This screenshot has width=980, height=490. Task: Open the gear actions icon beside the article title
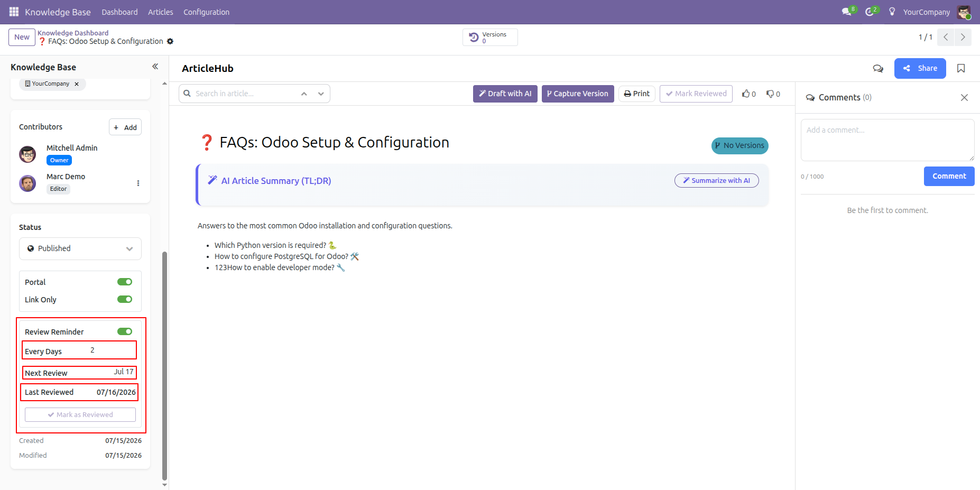click(170, 41)
